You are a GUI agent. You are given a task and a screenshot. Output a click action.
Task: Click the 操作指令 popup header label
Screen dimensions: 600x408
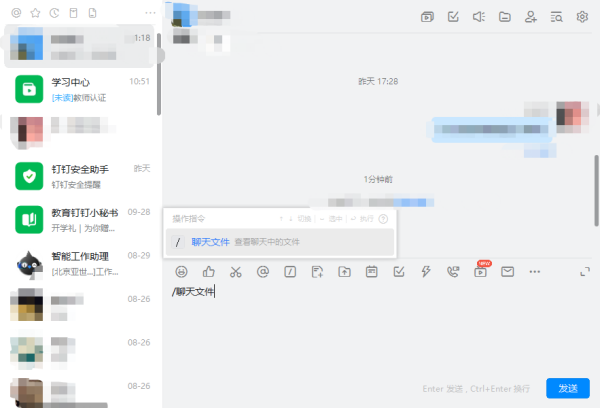[189, 219]
